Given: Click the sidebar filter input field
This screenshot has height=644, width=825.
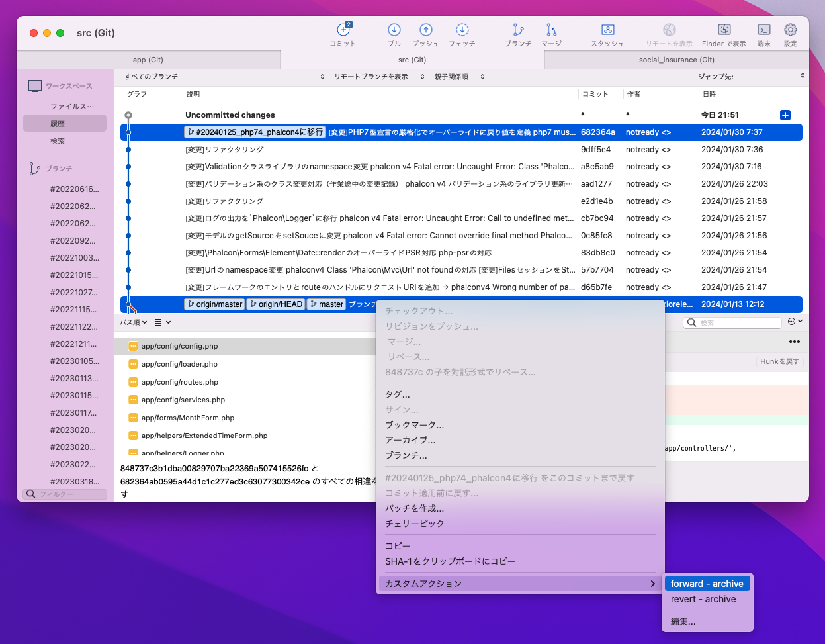Looking at the screenshot, I should [x=65, y=494].
